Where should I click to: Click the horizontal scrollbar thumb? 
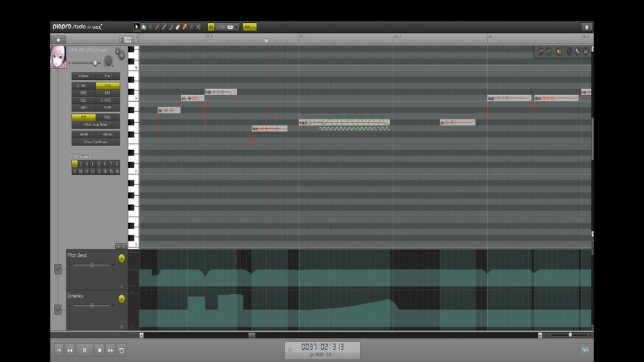point(252,335)
